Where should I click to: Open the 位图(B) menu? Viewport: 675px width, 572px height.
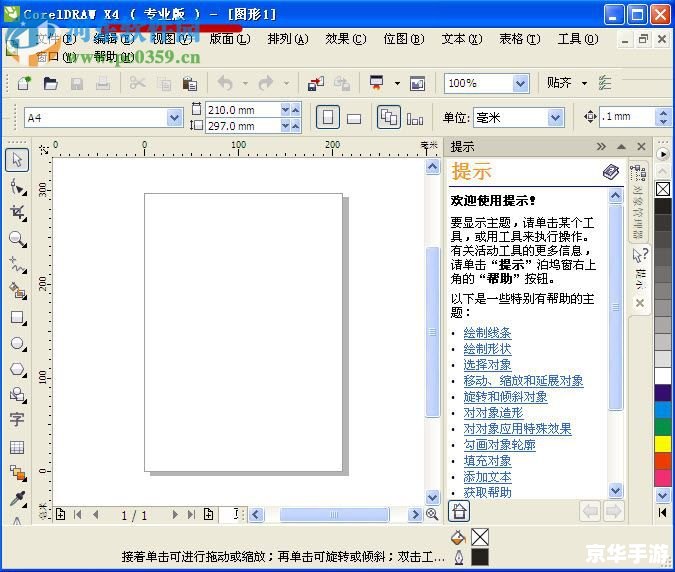click(403, 39)
